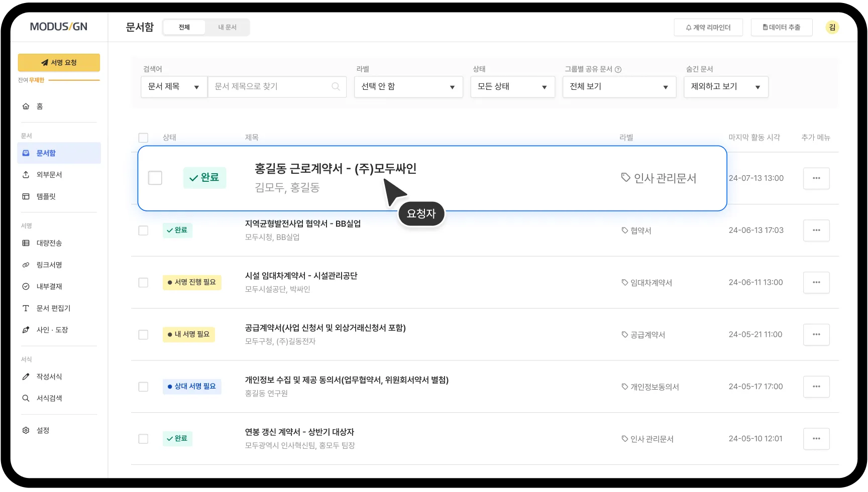The width and height of the screenshot is (868, 492).
Task: Open 내부결재 from the sidebar
Action: (48, 286)
